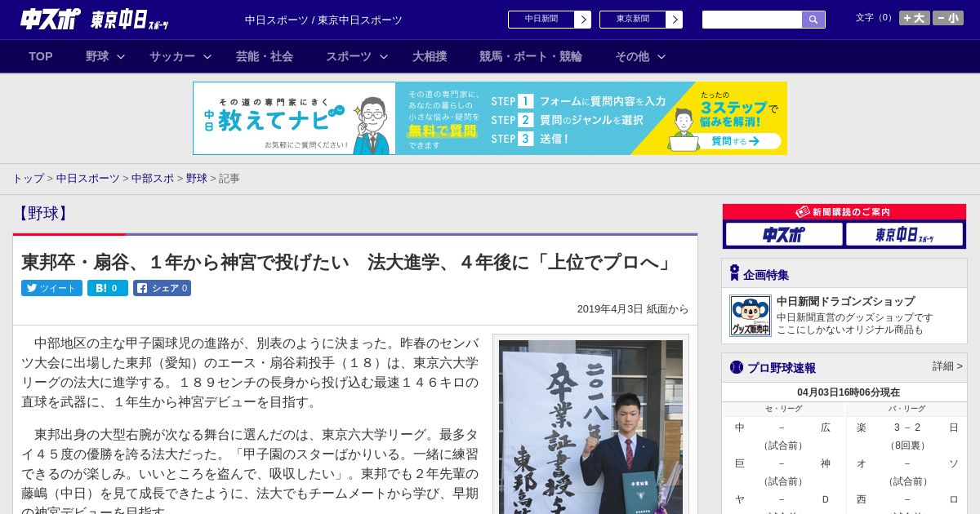This screenshot has height=514, width=980.
Task: Click パ・リーグ column header
Action: click(x=906, y=409)
